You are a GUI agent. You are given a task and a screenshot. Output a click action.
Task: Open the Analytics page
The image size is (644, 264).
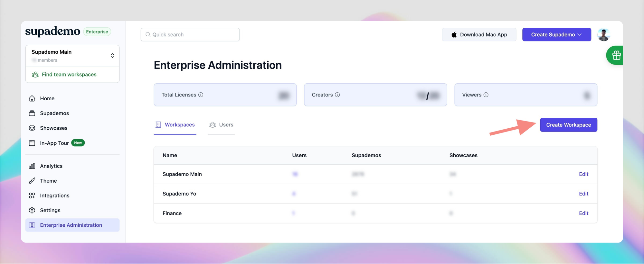click(x=51, y=166)
